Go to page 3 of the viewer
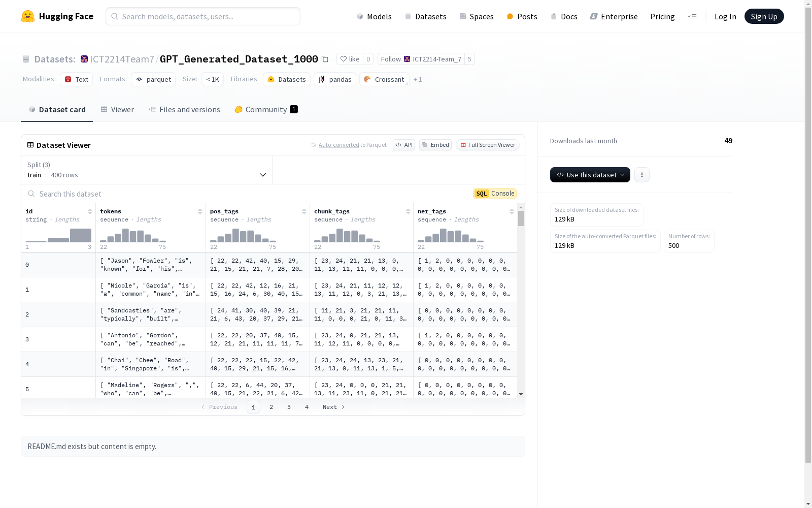Image resolution: width=812 pixels, height=508 pixels. [289, 407]
